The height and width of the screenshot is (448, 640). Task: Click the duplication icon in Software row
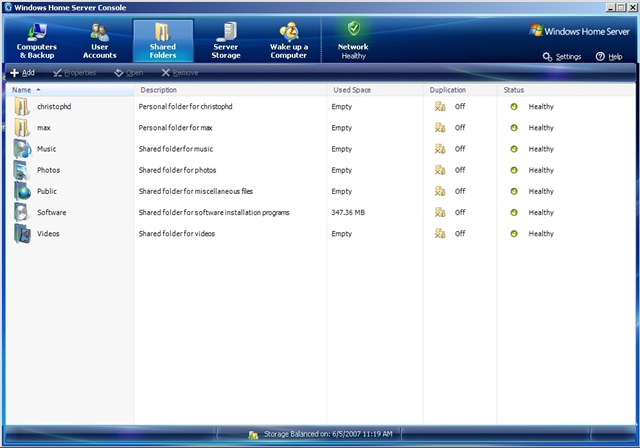click(440, 213)
